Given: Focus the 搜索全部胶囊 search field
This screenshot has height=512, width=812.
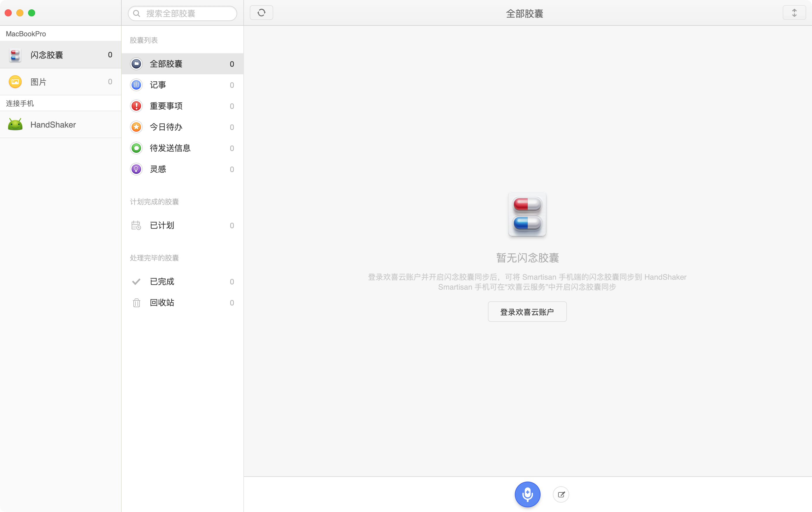Looking at the screenshot, I should [x=187, y=13].
